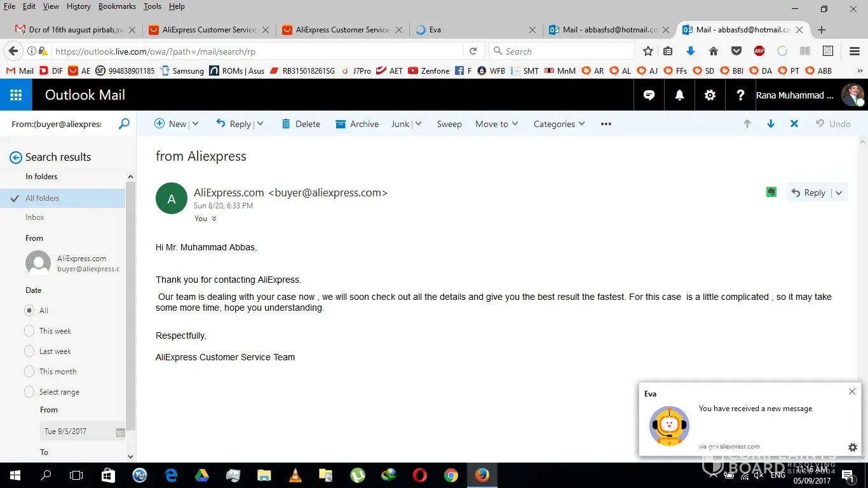This screenshot has height=488, width=868.
Task: Open VLC media player from taskbar
Action: [295, 475]
